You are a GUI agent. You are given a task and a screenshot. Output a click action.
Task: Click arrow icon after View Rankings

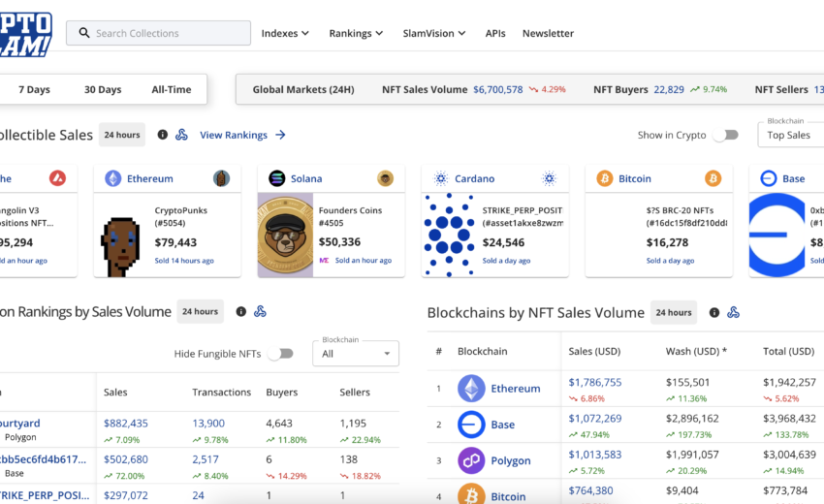coord(280,135)
